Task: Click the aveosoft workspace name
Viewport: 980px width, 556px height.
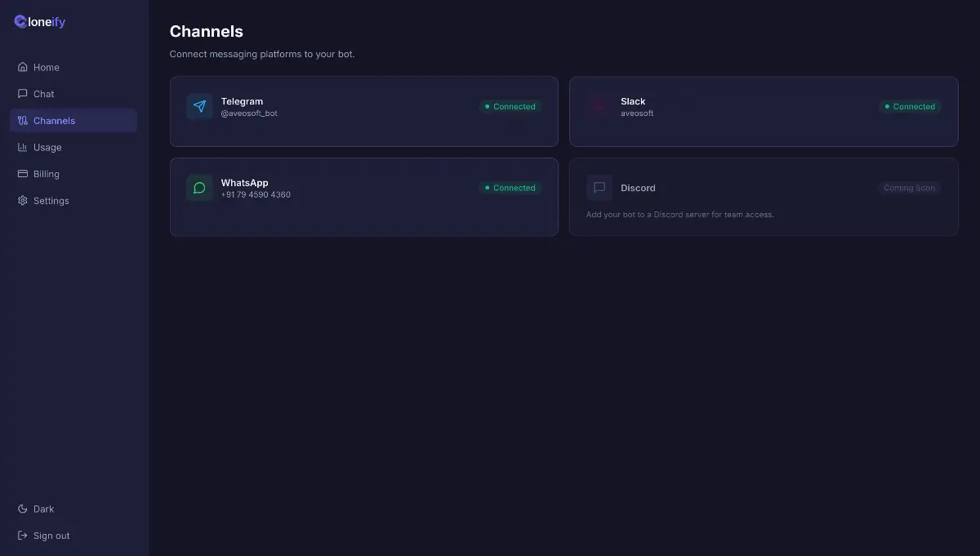Action: tap(637, 113)
